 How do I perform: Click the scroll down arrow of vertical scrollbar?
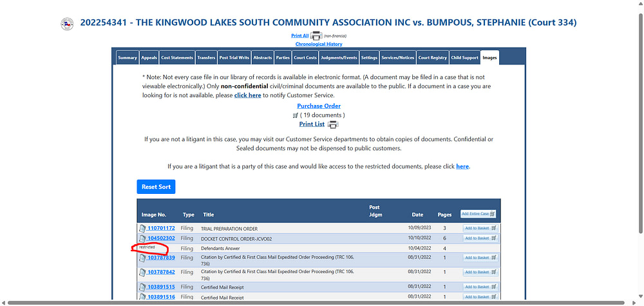(x=640, y=296)
